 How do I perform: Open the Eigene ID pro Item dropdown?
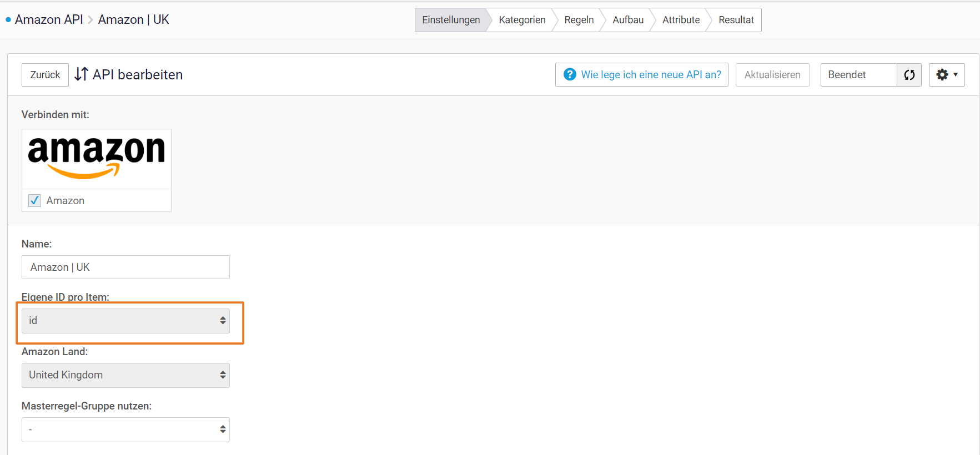pos(125,321)
